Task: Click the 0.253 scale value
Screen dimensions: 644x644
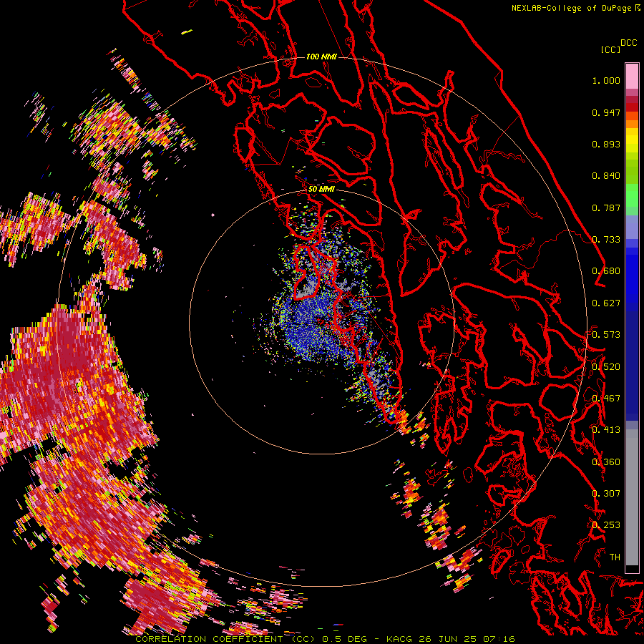Action: (x=606, y=525)
